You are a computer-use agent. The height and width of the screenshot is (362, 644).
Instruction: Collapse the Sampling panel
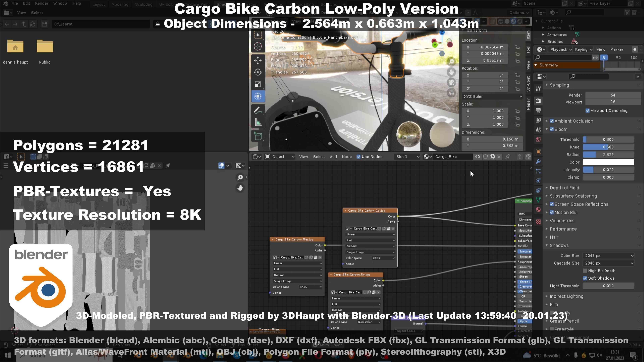[559, 85]
